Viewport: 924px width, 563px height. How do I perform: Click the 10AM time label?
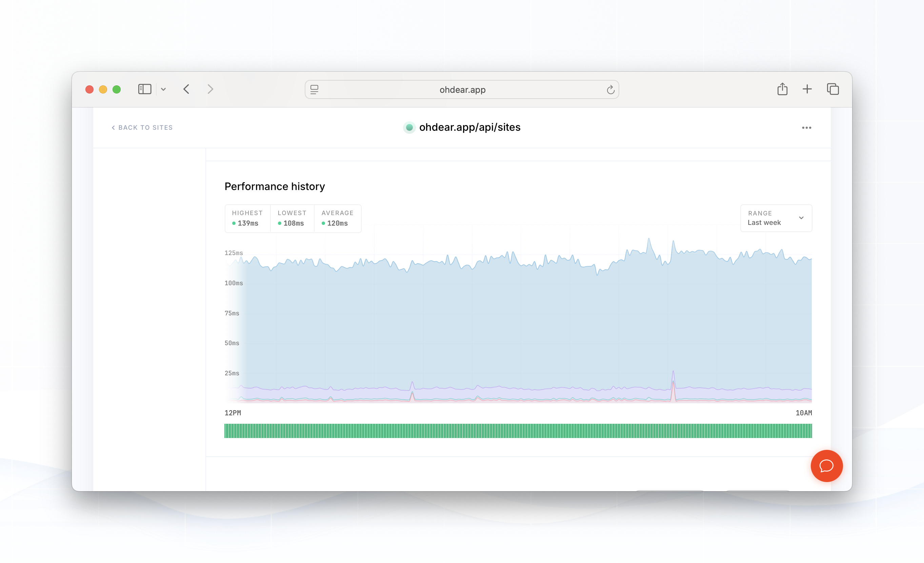[804, 413]
